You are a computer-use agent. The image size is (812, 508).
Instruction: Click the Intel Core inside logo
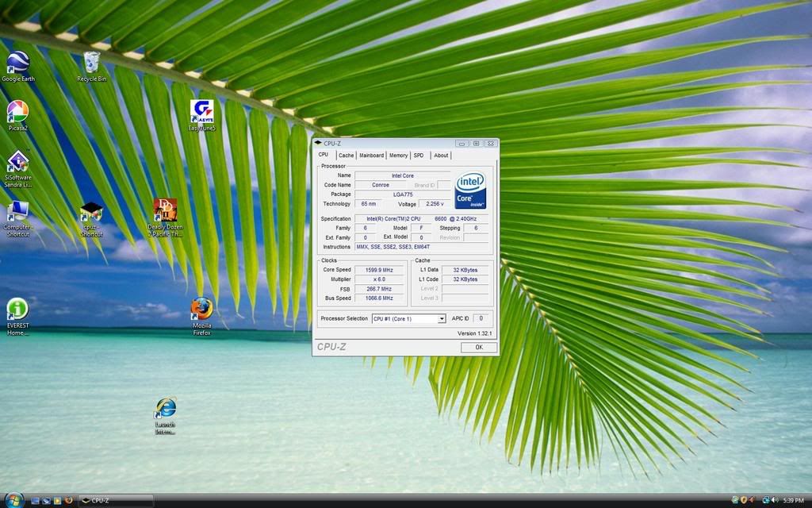point(470,190)
